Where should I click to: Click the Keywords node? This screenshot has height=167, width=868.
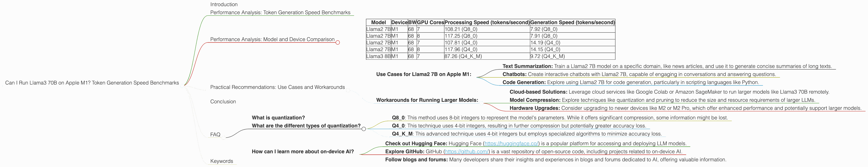tap(222, 161)
